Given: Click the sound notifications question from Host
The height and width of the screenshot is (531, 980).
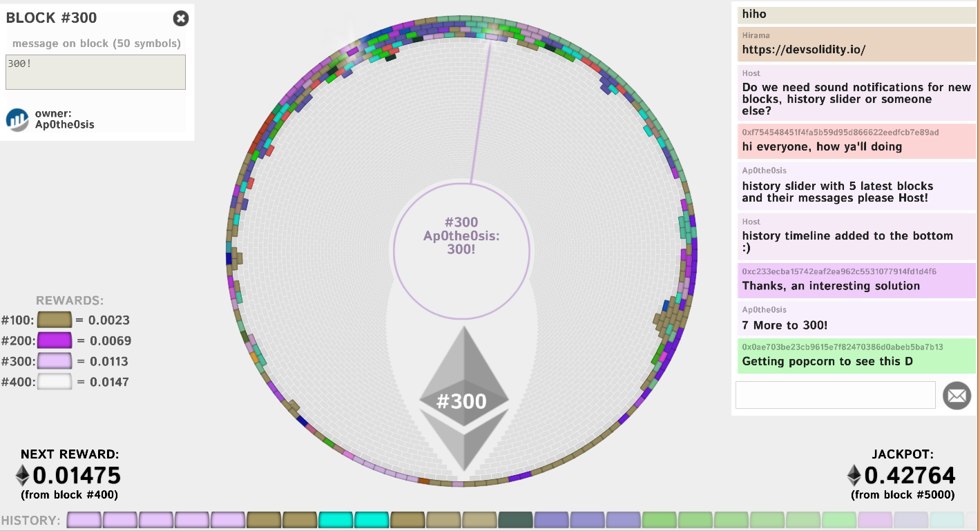Looking at the screenshot, I should pyautogui.click(x=856, y=99).
